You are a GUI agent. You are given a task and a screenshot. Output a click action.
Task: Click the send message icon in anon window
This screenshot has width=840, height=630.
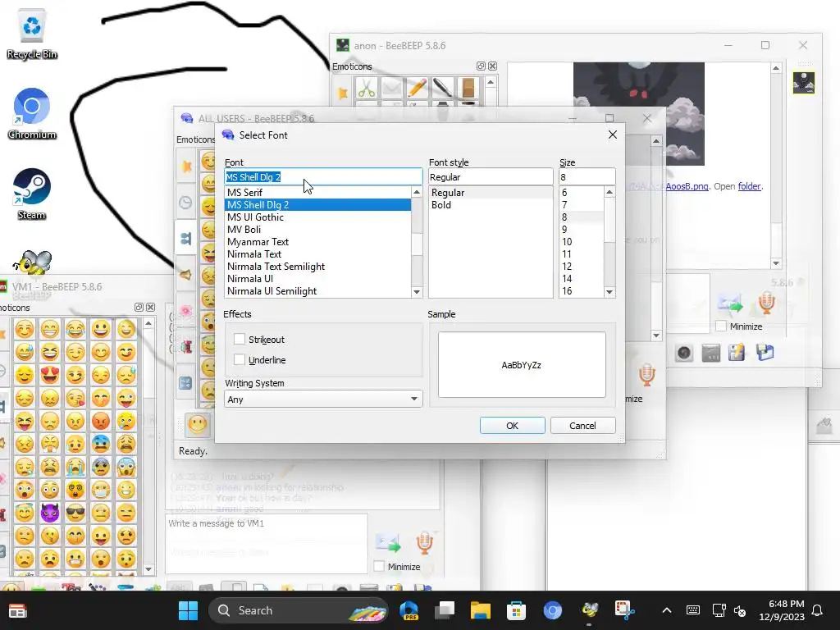tap(731, 304)
